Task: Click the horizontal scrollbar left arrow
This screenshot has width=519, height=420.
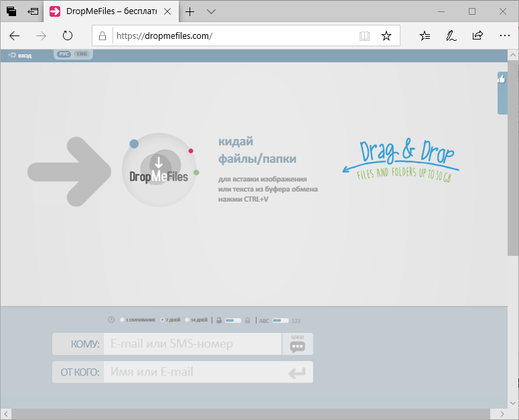Action: coord(6,414)
